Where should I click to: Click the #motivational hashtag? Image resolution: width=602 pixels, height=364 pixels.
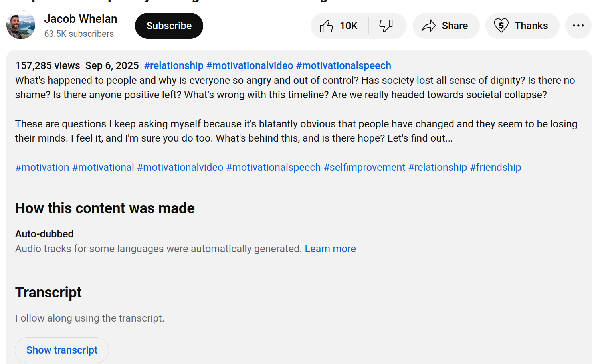click(x=103, y=167)
